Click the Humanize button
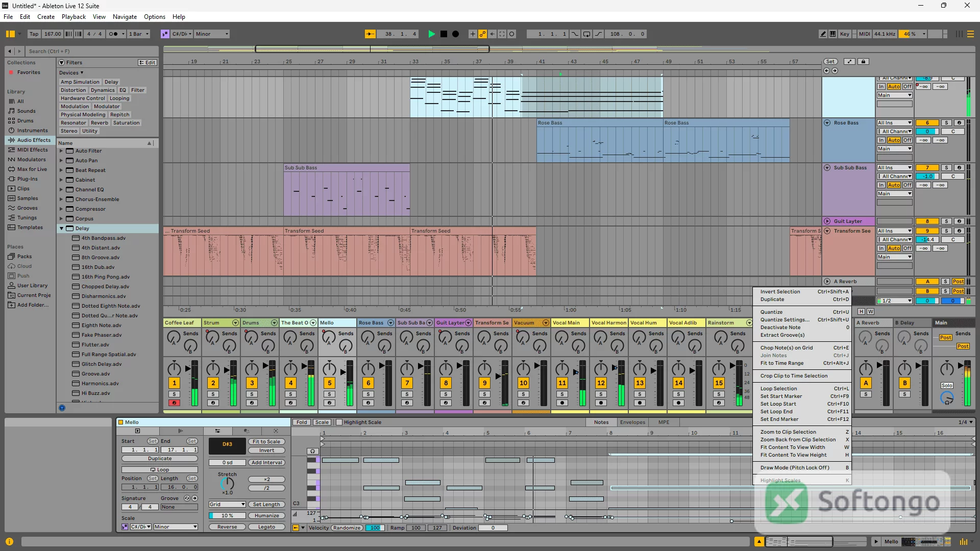980x551 pixels. 266,516
